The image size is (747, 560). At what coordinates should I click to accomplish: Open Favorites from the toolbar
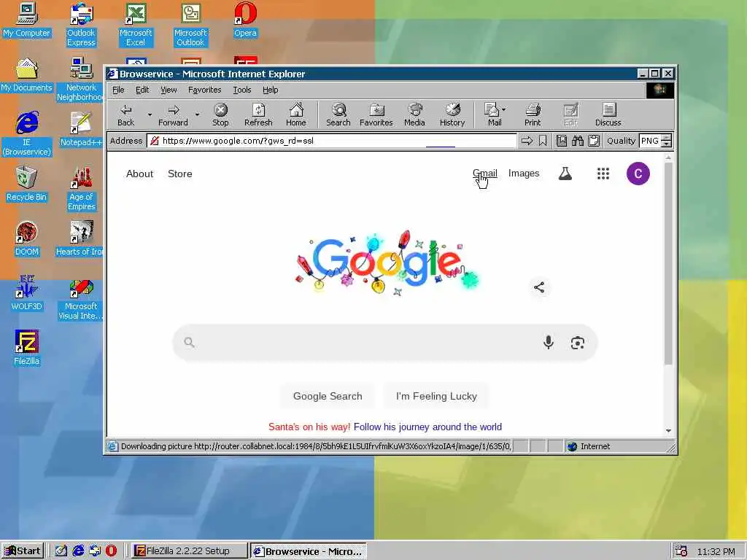pos(376,115)
